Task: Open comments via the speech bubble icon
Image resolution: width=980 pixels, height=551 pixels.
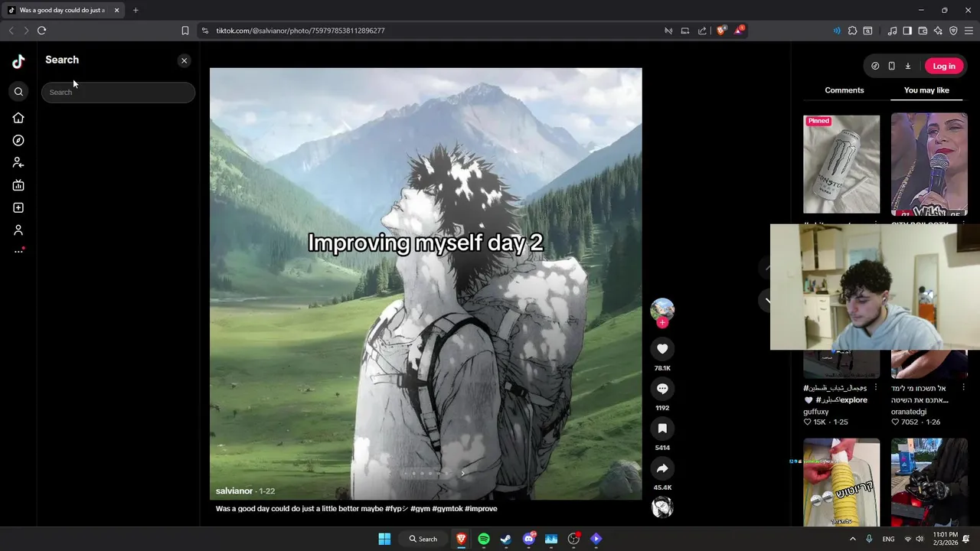Action: click(x=662, y=389)
